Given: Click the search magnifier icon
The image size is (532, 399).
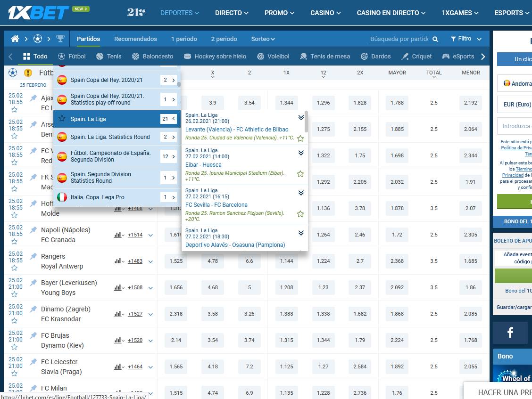Looking at the screenshot, I should point(435,39).
